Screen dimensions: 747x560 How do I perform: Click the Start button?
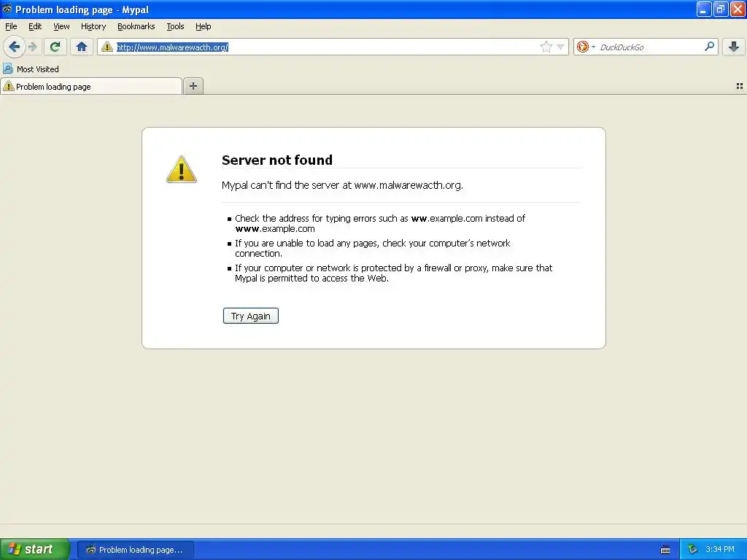35,549
